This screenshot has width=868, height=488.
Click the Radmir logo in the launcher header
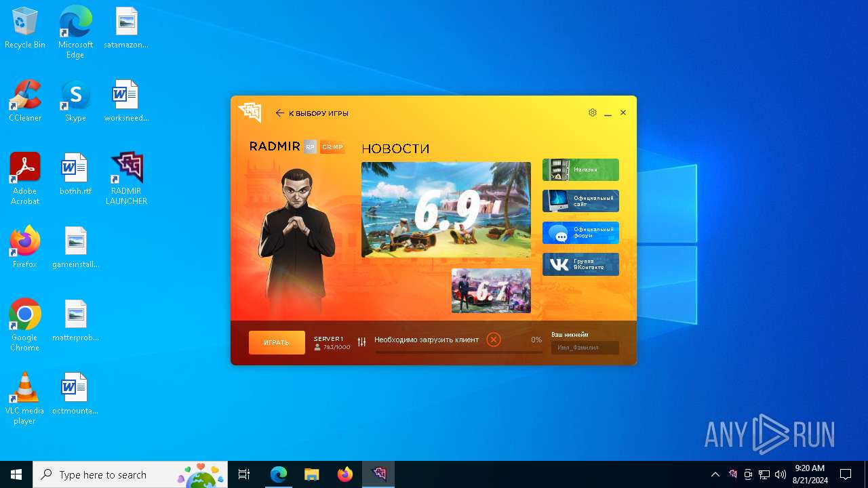click(x=250, y=112)
